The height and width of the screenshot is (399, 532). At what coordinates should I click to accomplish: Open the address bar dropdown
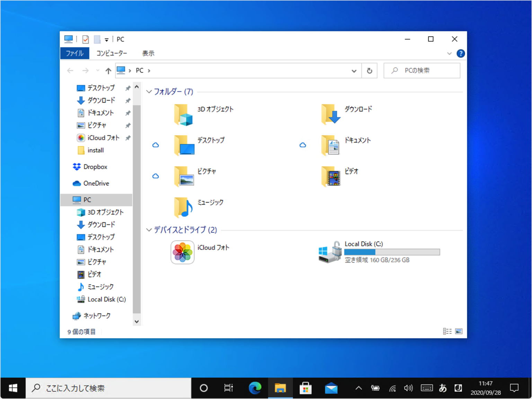(354, 70)
